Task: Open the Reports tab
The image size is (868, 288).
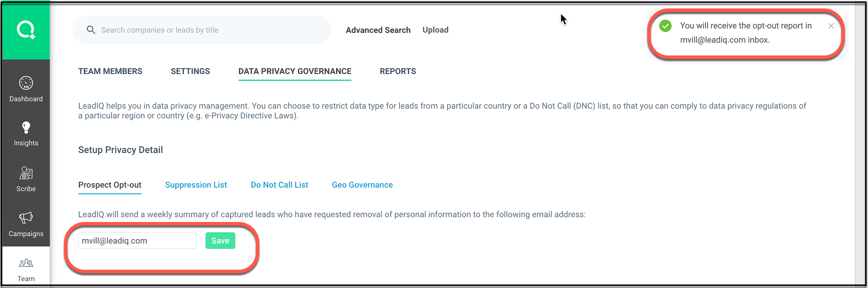Action: (x=397, y=71)
